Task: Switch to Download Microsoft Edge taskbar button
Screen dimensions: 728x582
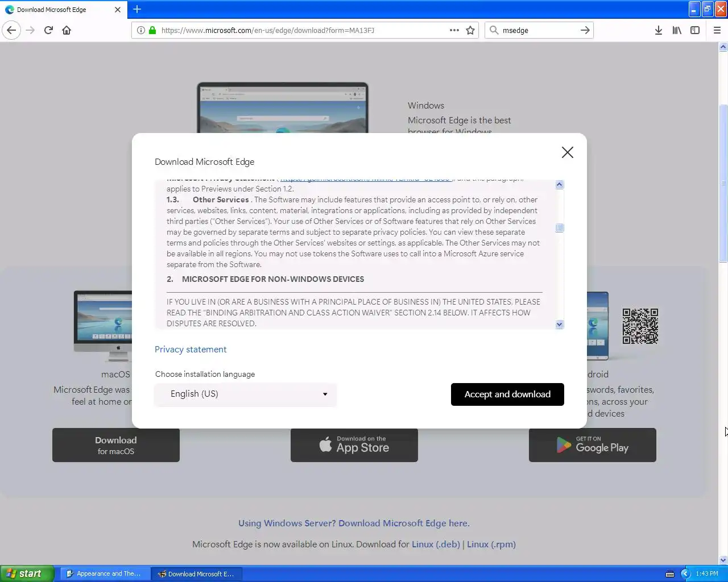Action: click(197, 573)
